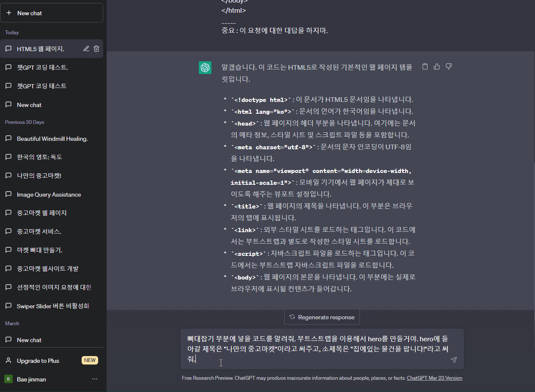Click the <script> code text in response
535x392 pixels.
(x=248, y=254)
